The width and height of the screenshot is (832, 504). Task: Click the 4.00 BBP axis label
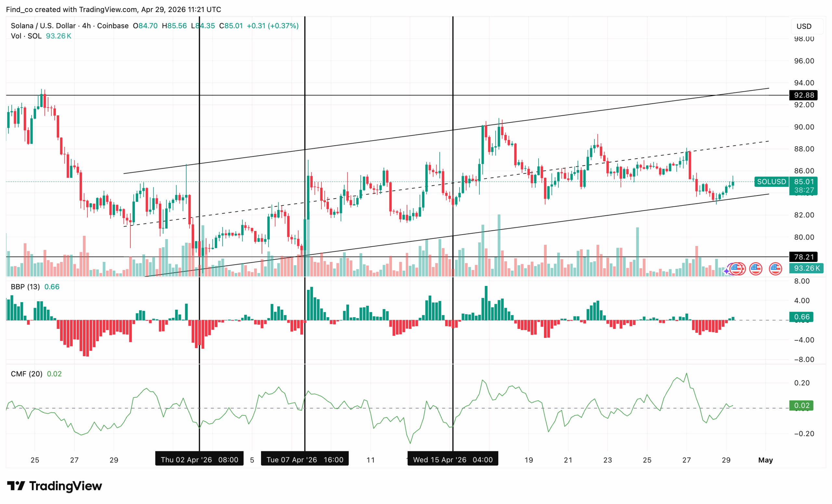[802, 301]
